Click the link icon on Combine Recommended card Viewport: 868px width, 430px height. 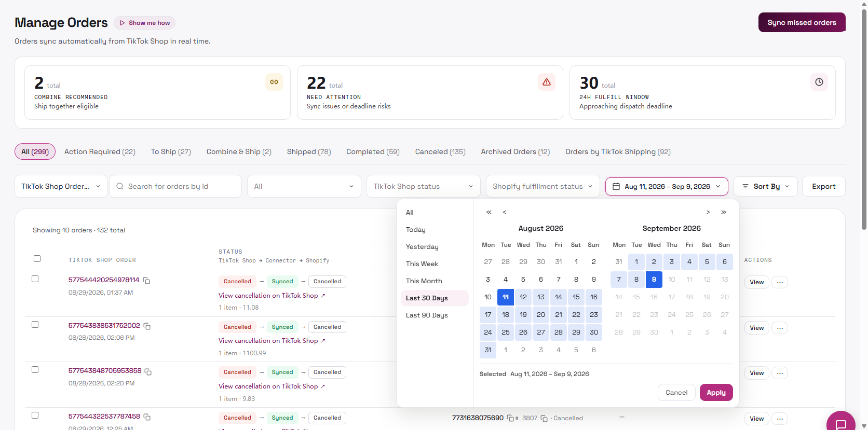click(x=274, y=82)
